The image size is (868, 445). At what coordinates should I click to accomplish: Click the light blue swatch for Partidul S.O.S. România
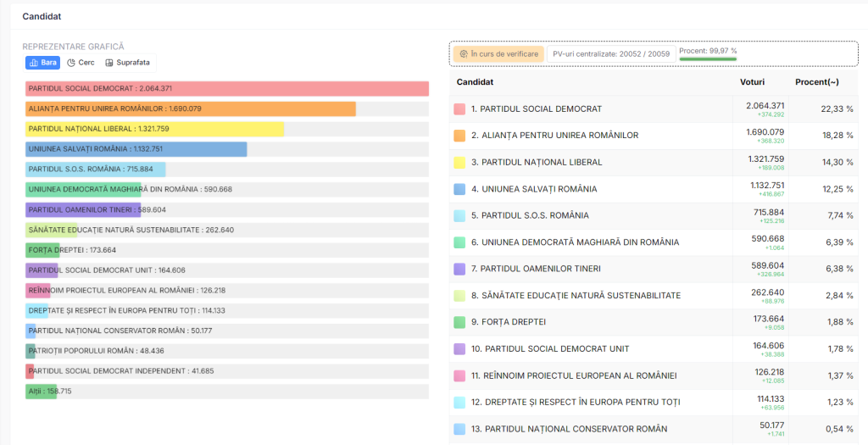pyautogui.click(x=459, y=215)
